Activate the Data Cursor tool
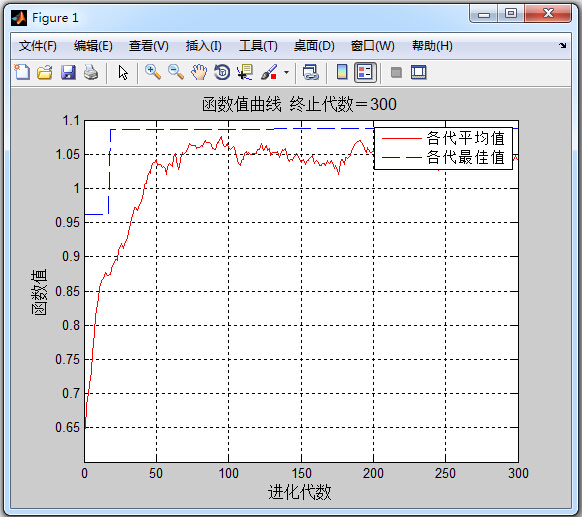 coord(245,72)
